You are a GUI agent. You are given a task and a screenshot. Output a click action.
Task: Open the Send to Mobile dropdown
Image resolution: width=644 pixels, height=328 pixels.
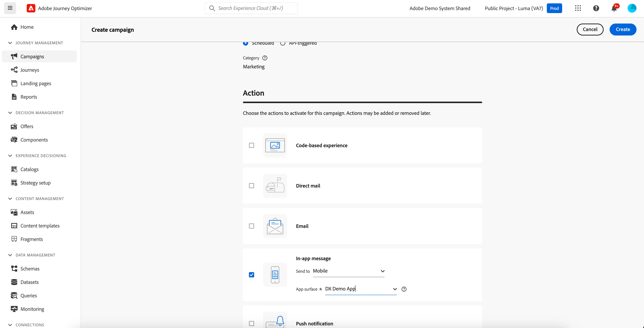coord(349,271)
